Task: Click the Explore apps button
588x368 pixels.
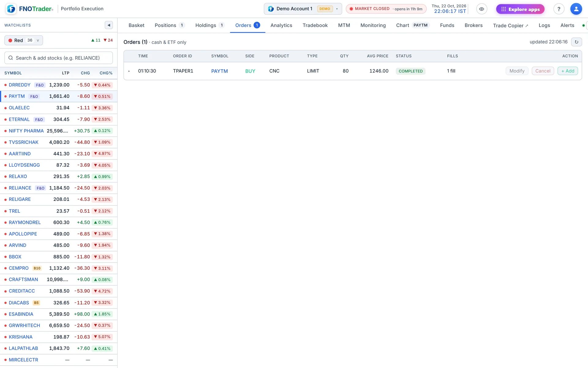Action: 520,9
